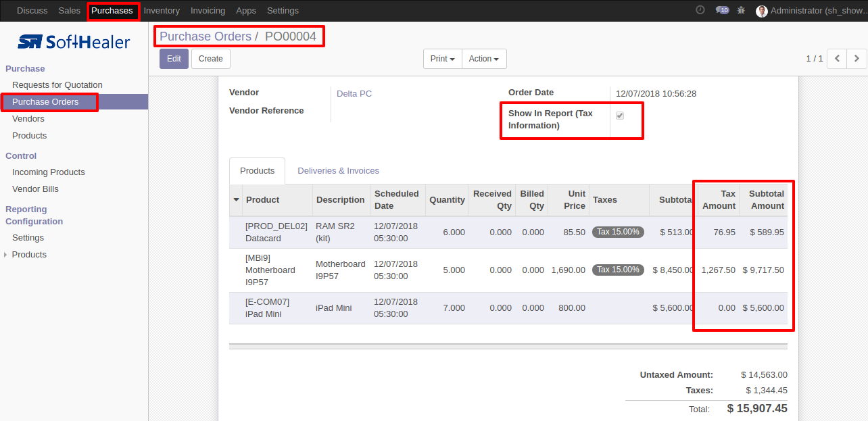The width and height of the screenshot is (868, 421).
Task: Open the Discuss menu
Action: point(32,11)
